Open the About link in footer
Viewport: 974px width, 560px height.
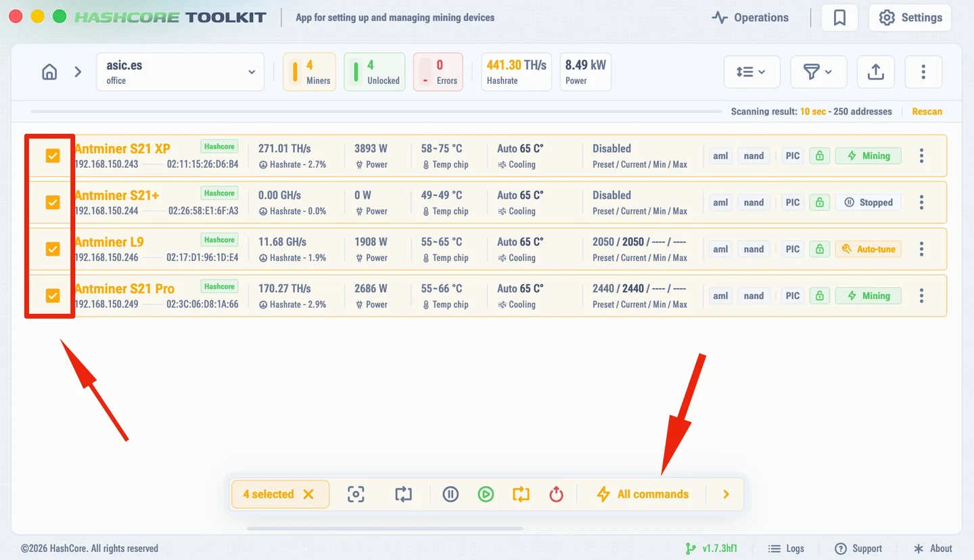(933, 549)
